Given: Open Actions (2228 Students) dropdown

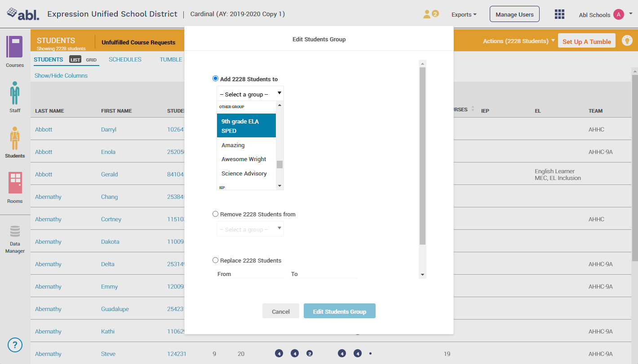Looking at the screenshot, I should pos(518,41).
